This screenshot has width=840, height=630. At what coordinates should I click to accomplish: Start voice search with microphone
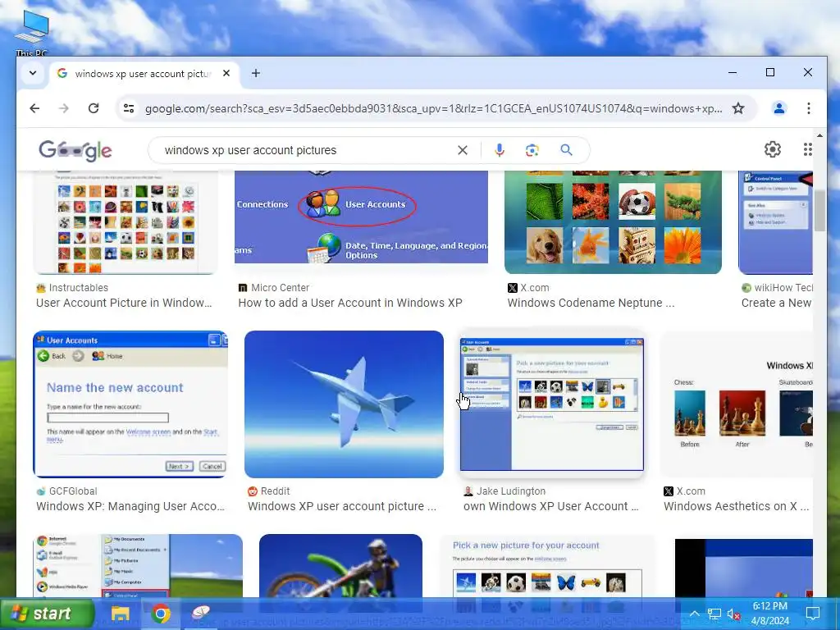500,150
